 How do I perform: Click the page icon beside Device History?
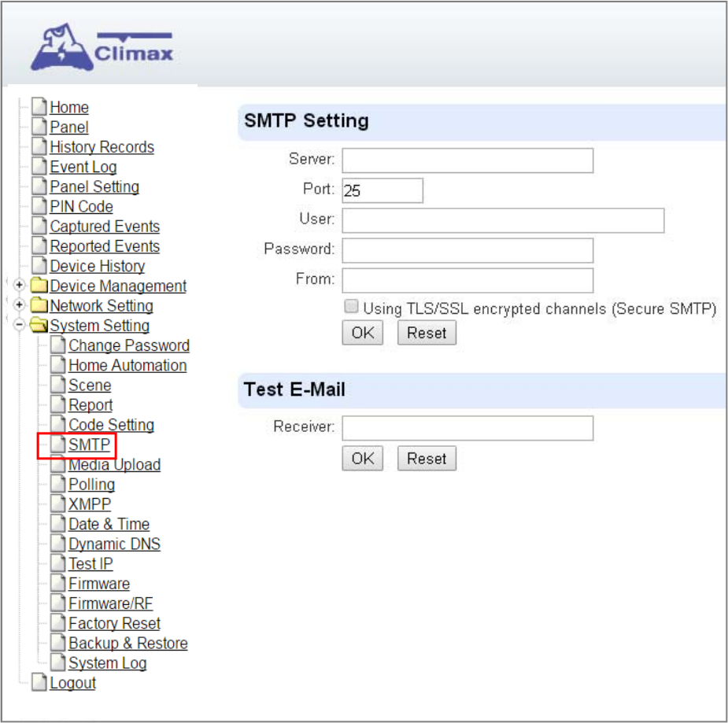(39, 266)
